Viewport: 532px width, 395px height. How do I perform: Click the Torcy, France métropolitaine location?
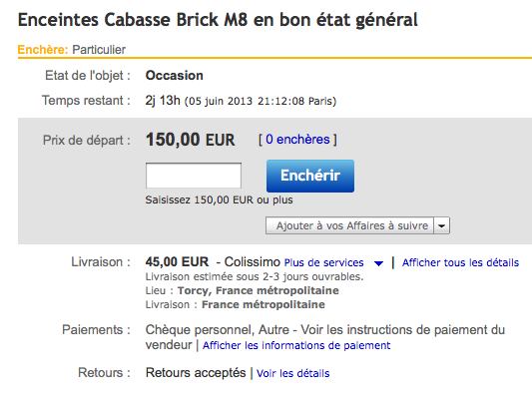(259, 290)
